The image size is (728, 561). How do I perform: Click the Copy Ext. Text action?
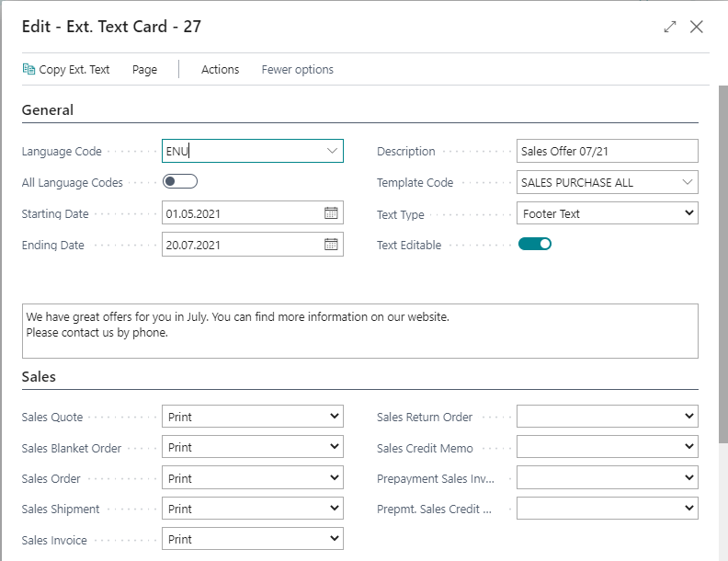66,70
